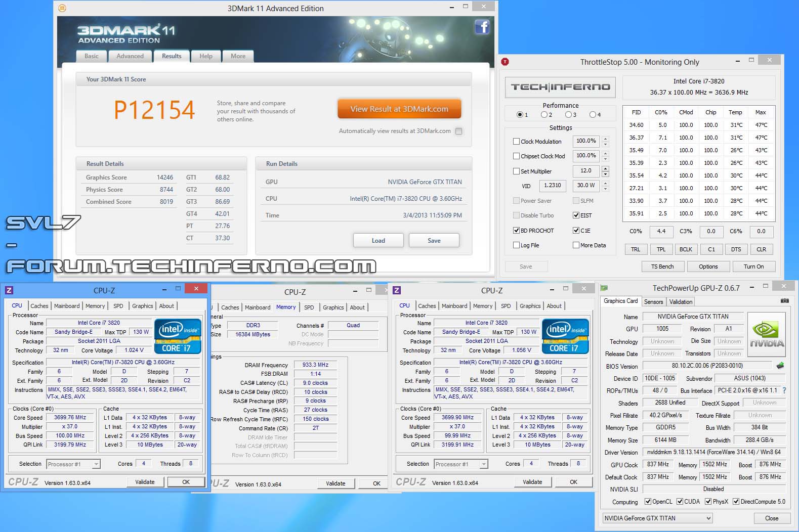Image resolution: width=799 pixels, height=532 pixels.
Task: Click the DTS button in ThrottleStop
Action: [x=736, y=249]
